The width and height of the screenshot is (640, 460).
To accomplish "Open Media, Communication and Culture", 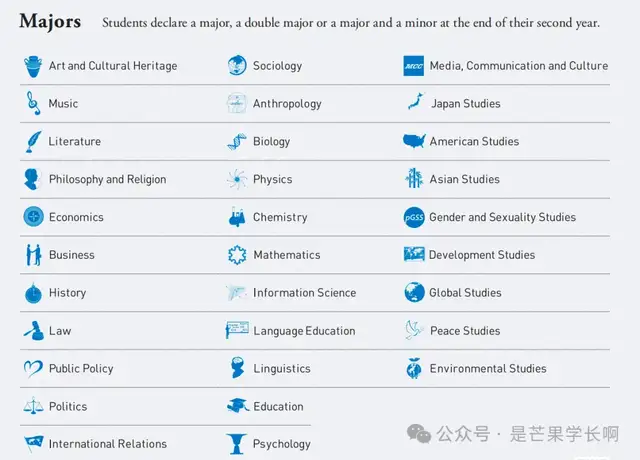I will pyautogui.click(x=518, y=66).
